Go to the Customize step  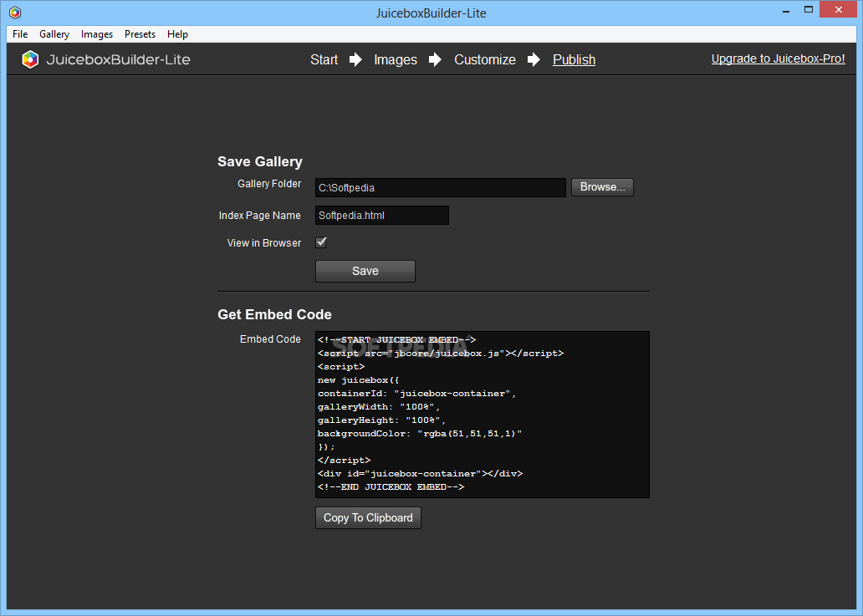(x=485, y=59)
